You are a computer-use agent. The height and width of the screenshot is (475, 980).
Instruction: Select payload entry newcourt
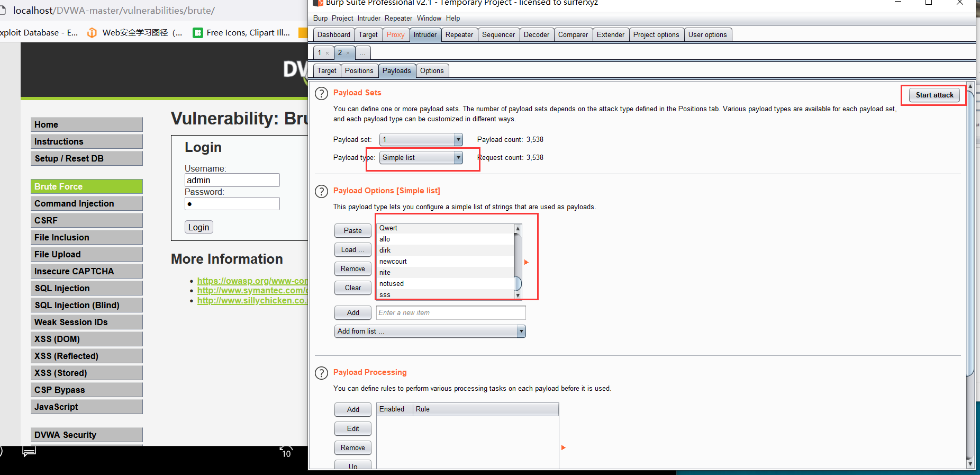445,262
